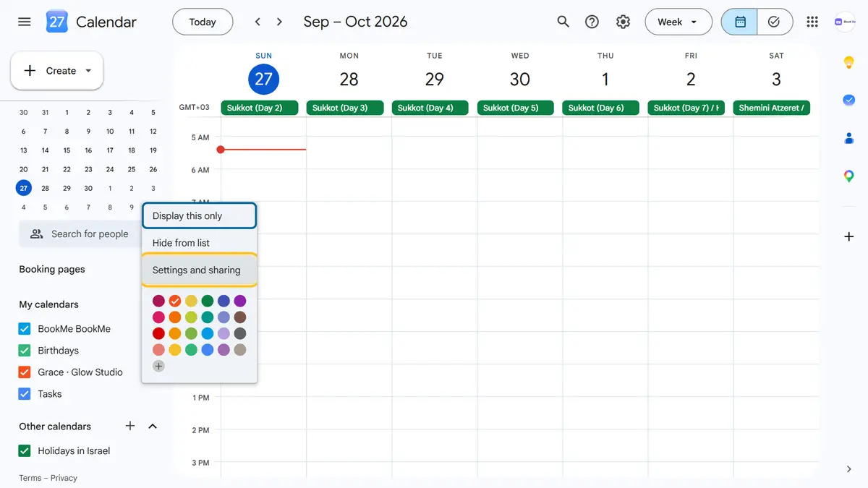
Task: Click the Booking pages heading
Action: (x=52, y=269)
